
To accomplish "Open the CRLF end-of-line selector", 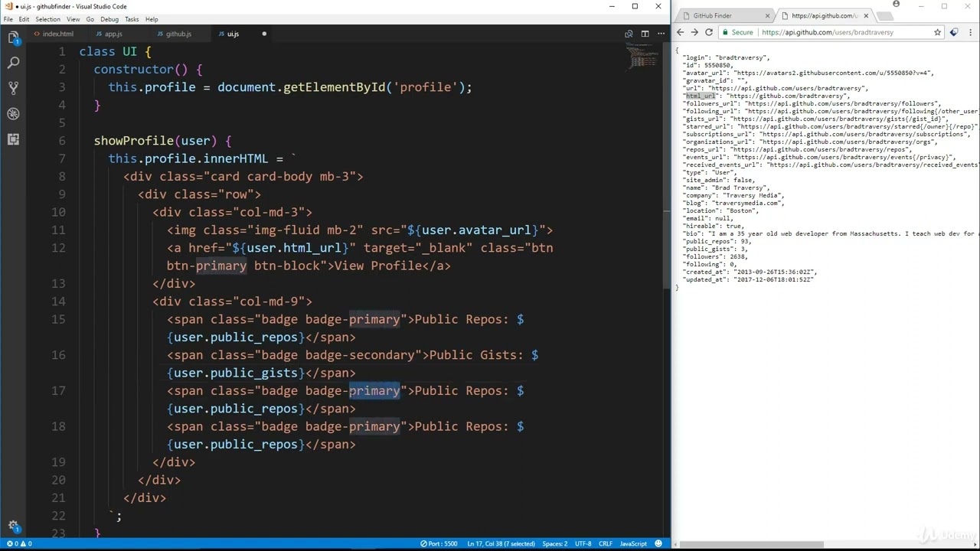I will point(606,543).
